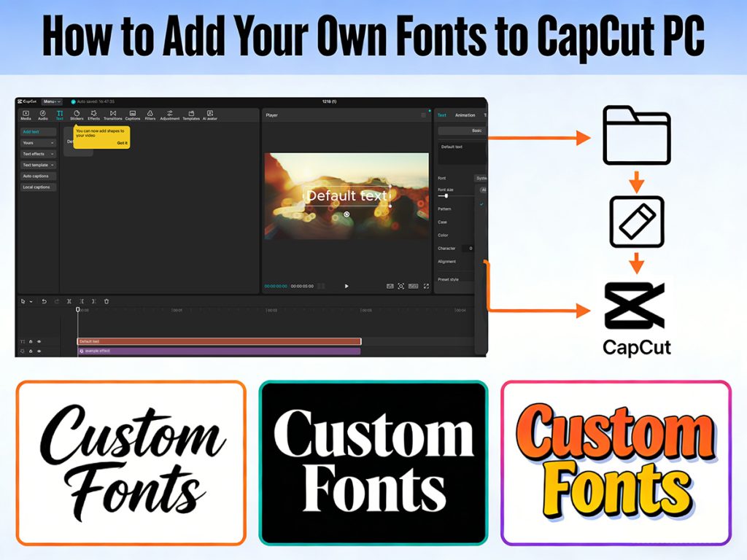Click the checkmark in the font list

(481, 203)
